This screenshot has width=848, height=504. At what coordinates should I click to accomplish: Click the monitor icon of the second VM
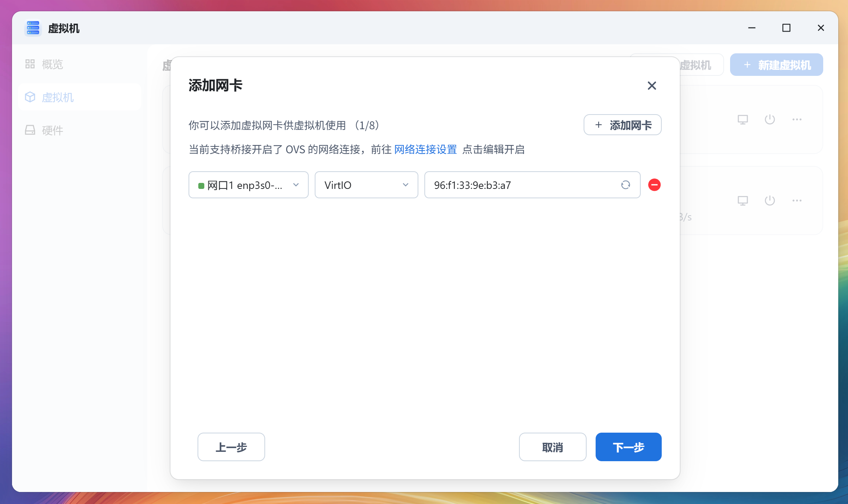[743, 201]
